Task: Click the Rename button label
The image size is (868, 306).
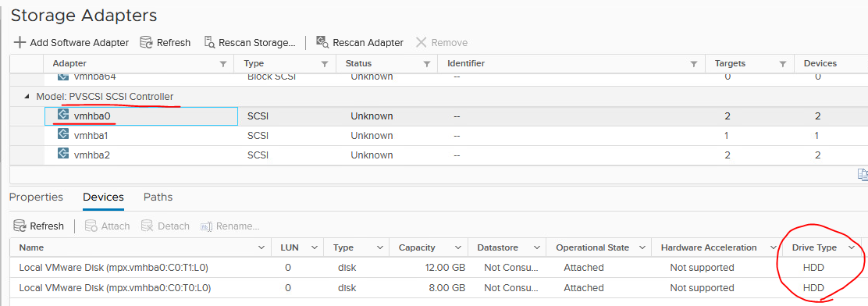Action: tap(237, 226)
